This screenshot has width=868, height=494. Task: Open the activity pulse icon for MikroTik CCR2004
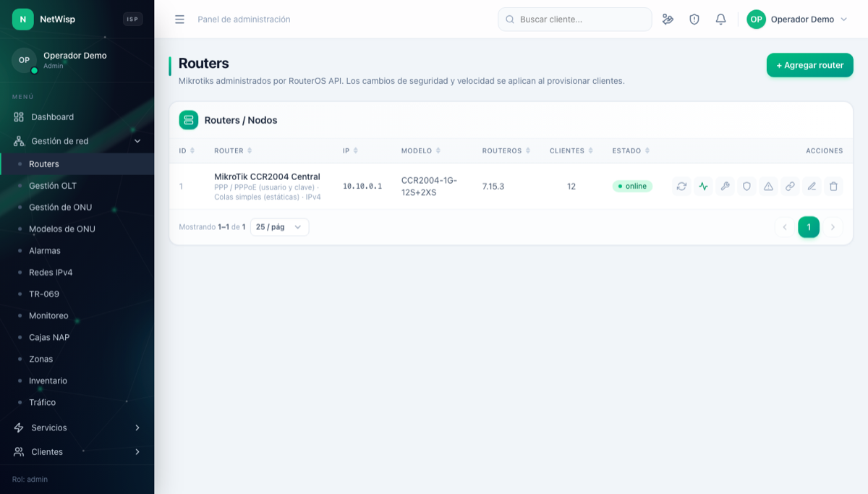(x=703, y=187)
